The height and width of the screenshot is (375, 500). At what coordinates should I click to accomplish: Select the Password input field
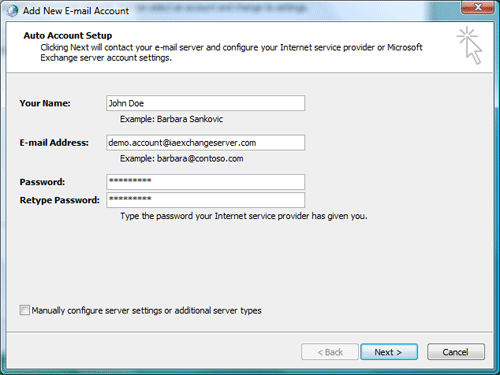point(205,182)
